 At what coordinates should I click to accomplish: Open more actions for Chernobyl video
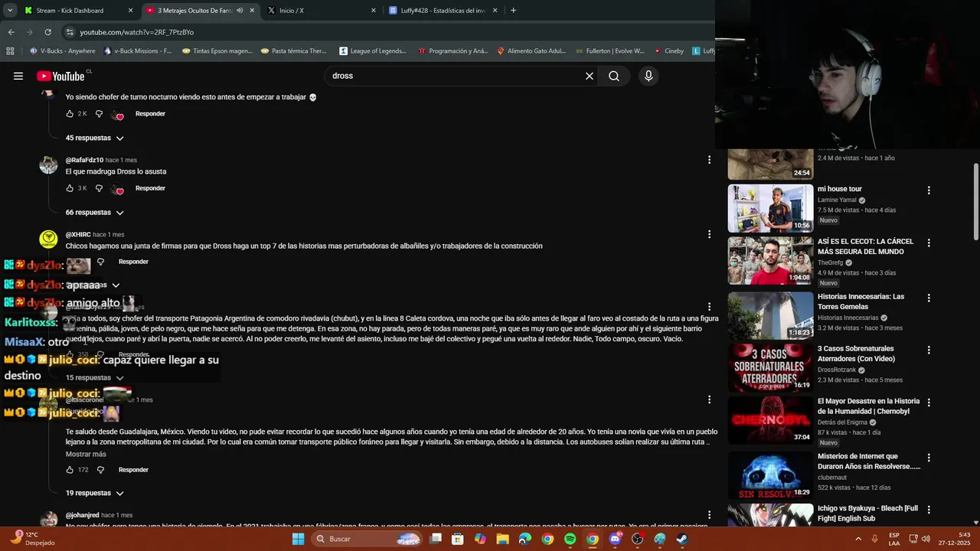pos(929,402)
